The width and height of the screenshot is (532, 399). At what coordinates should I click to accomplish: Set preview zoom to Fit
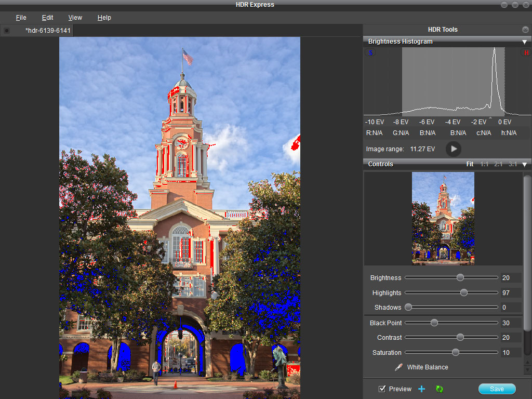point(470,164)
